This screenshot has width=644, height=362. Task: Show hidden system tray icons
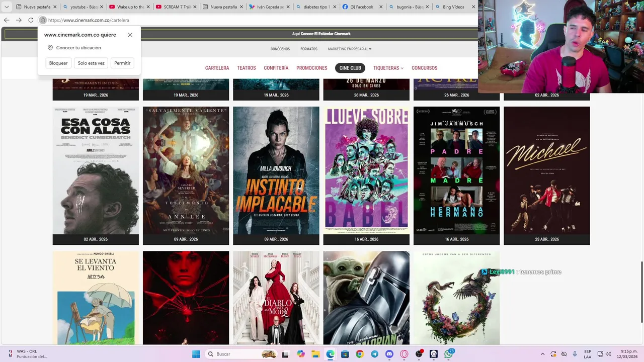tap(542, 354)
